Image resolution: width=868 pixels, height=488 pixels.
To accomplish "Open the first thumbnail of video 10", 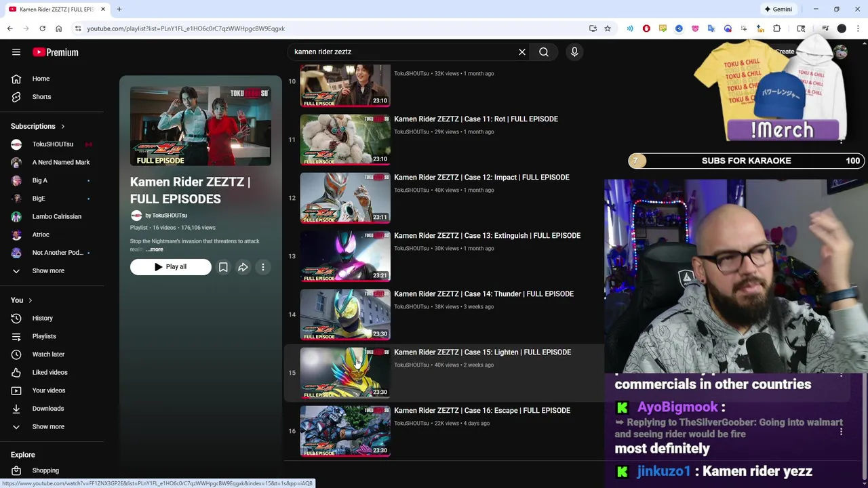I will 345,86.
